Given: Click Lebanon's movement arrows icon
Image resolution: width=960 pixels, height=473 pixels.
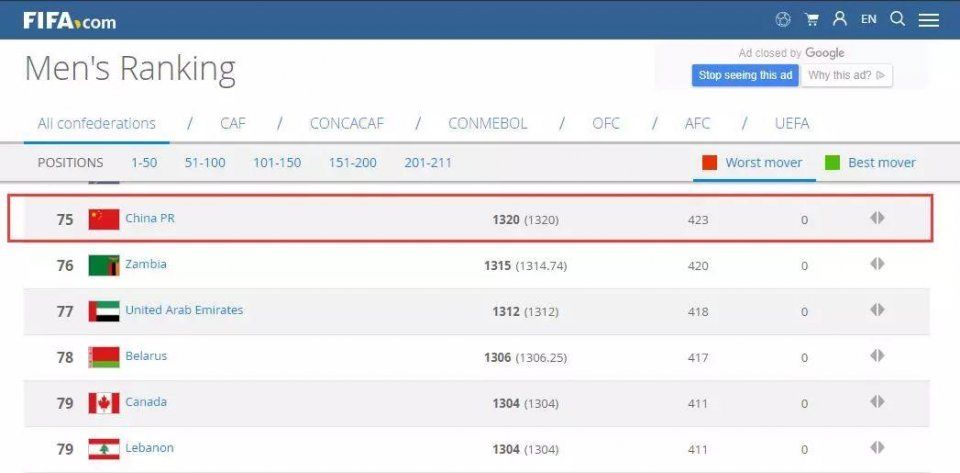Looking at the screenshot, I should pos(877,447).
